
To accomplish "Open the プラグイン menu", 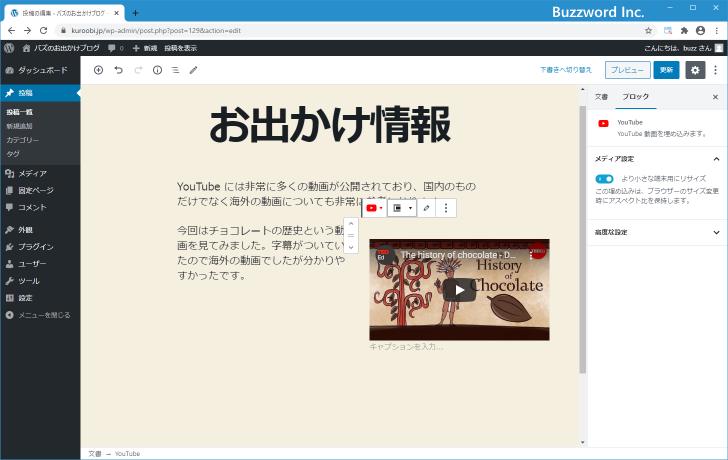I will [x=40, y=247].
